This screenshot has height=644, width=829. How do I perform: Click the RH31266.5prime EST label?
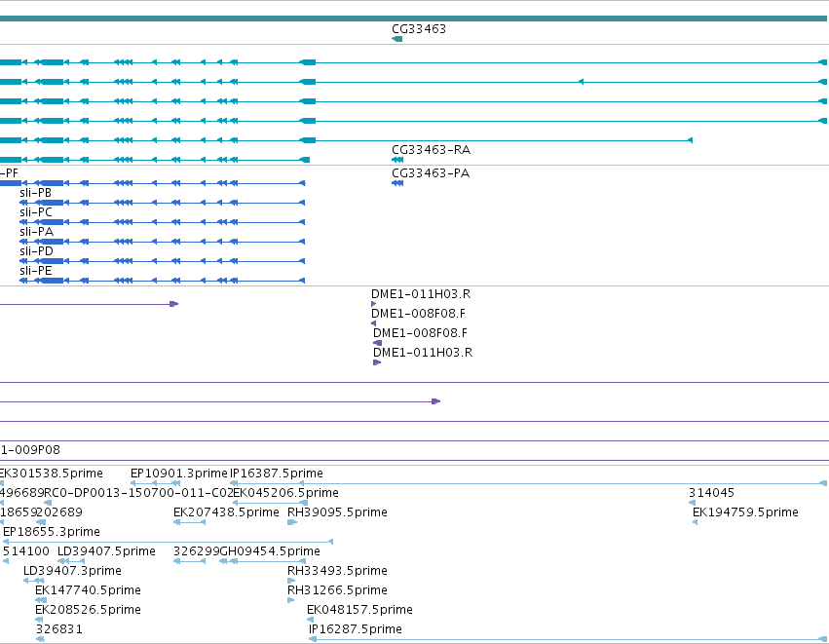[337, 590]
